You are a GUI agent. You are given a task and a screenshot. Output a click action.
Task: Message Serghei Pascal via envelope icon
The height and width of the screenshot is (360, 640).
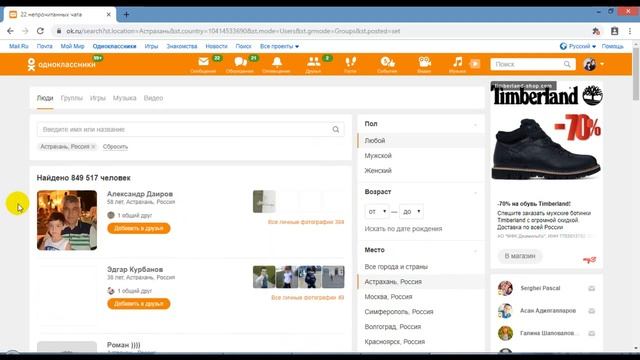tap(591, 289)
